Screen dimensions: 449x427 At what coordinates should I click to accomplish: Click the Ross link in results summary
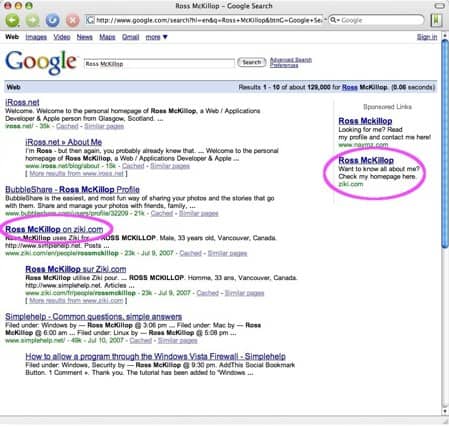(349, 87)
